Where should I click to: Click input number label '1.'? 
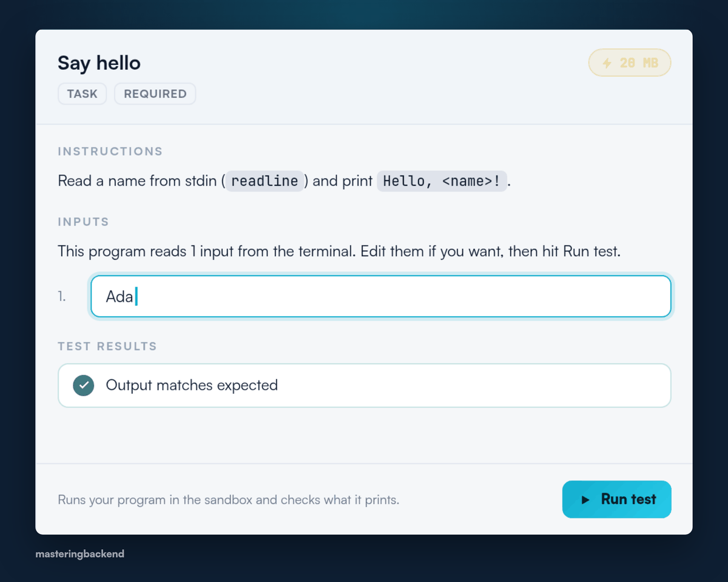[62, 297]
